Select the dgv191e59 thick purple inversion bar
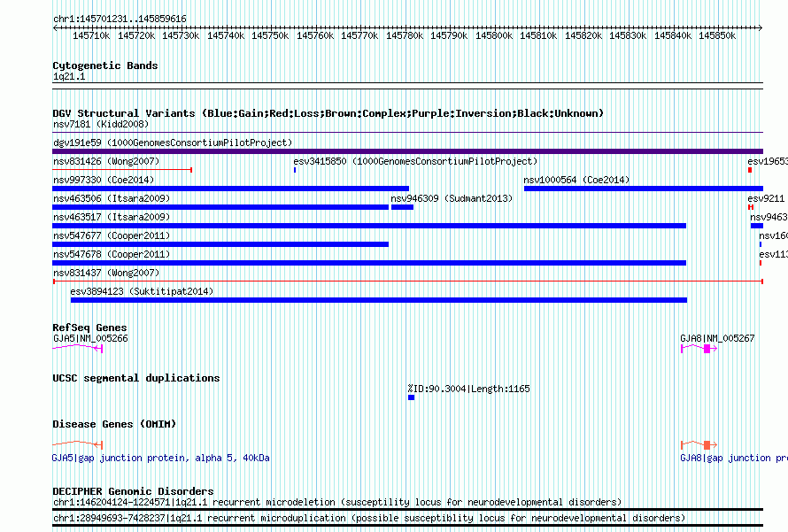Image resolution: width=788 pixels, height=532 pixels. 407,151
